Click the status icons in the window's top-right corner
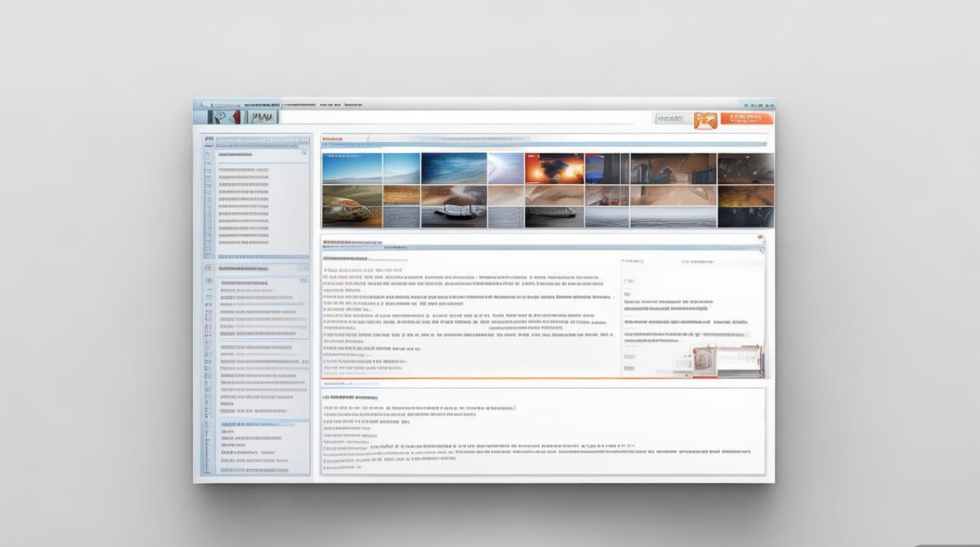This screenshot has width=980, height=547. tap(756, 104)
